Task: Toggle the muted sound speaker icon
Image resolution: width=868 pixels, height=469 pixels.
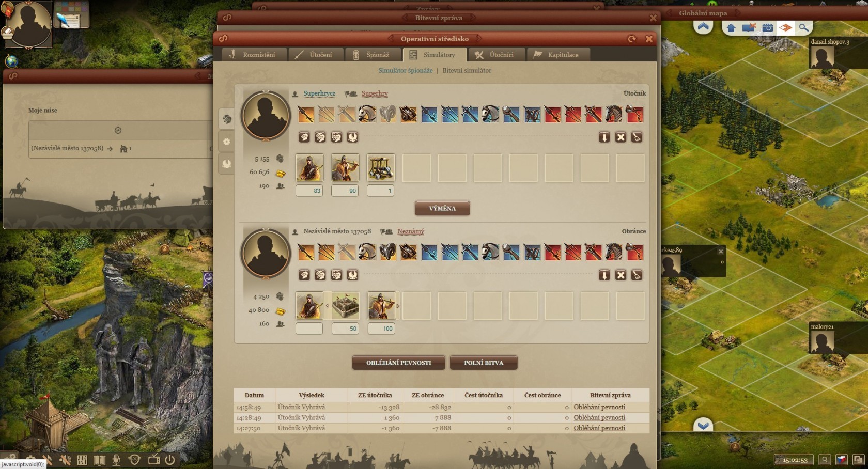Action: click(65, 460)
